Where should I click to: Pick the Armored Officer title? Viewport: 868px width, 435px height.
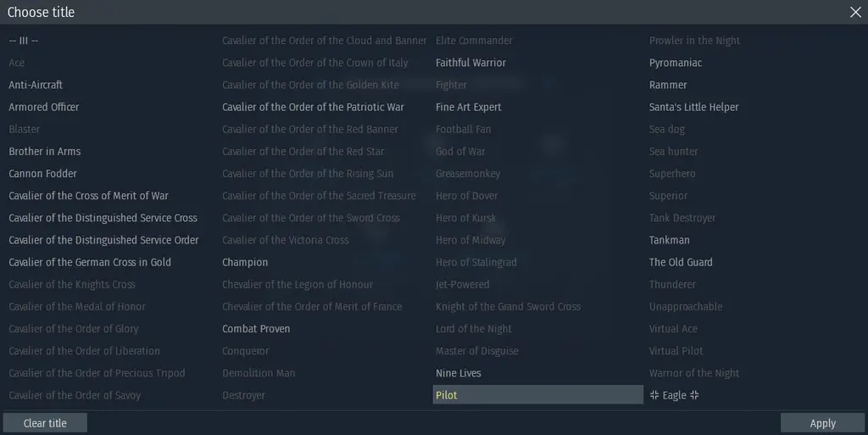tap(44, 107)
